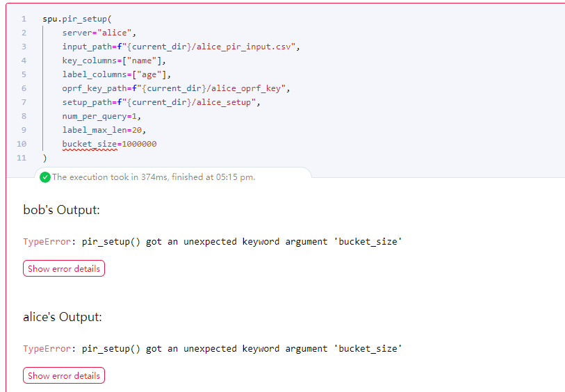Click the label_max_len=20 code line
The image size is (565, 392).
(104, 130)
